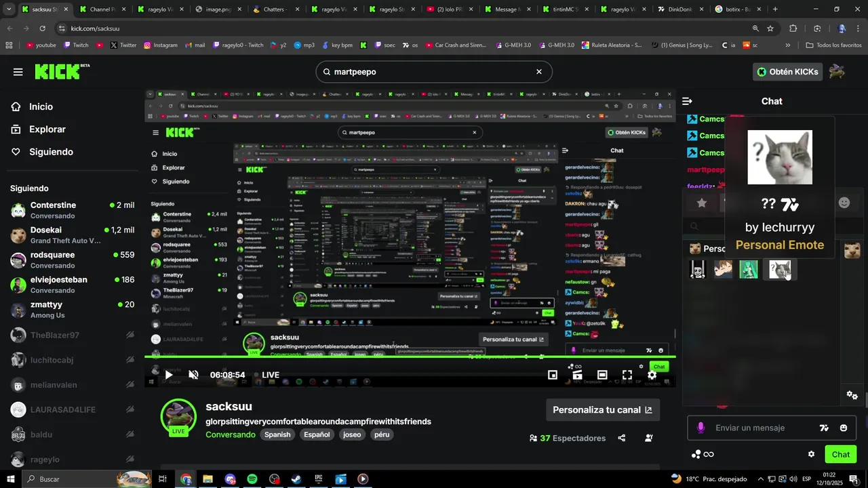Switch to Channel browser tab
This screenshot has height=488, width=868.
pos(99,9)
